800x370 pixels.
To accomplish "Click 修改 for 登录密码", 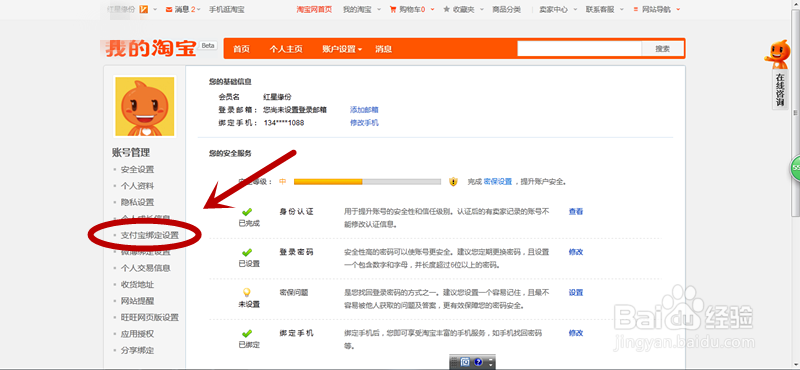I will pos(576,252).
